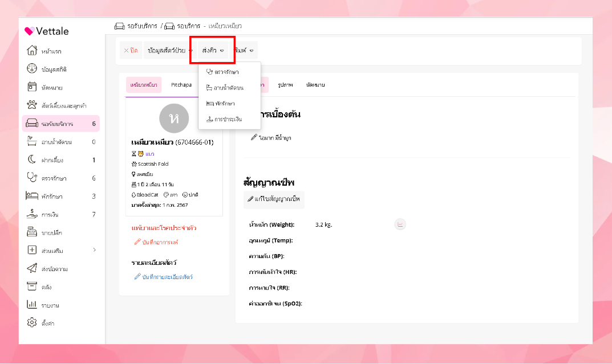Open the ข้อมูลสัตว์ป่วย dropdown
This screenshot has width=612, height=364.
170,50
